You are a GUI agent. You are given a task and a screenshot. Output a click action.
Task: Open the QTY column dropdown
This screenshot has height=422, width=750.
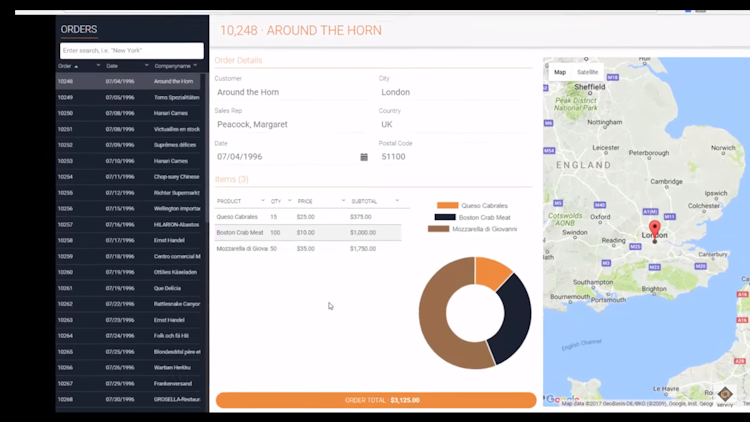click(289, 201)
